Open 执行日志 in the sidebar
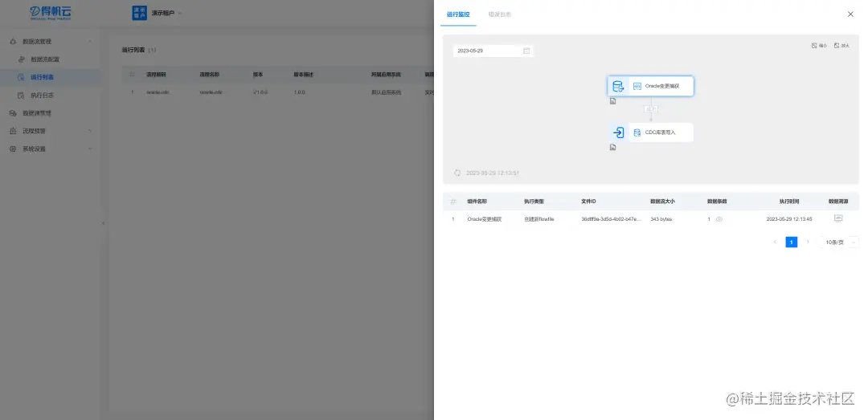Viewport: 868px width, 420px height. [51, 96]
